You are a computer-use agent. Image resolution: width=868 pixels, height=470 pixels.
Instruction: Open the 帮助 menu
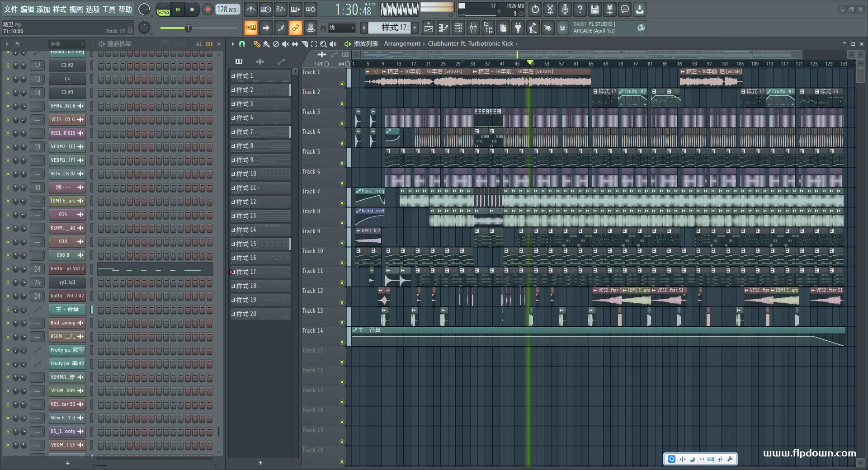pyautogui.click(x=125, y=9)
